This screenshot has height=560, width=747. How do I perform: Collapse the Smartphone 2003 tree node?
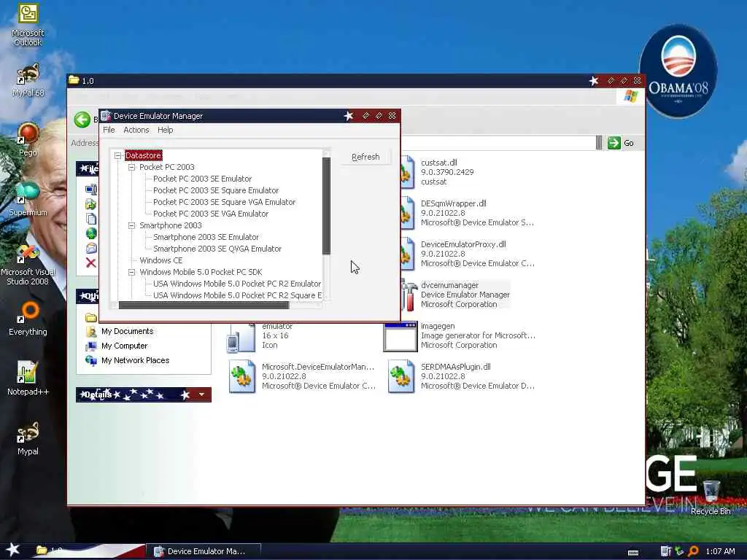[131, 226]
